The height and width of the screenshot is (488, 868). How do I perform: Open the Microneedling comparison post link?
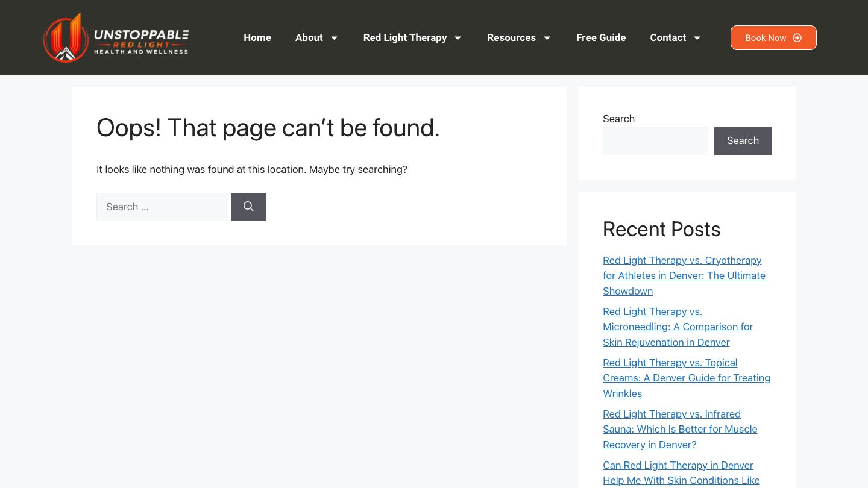[678, 327]
